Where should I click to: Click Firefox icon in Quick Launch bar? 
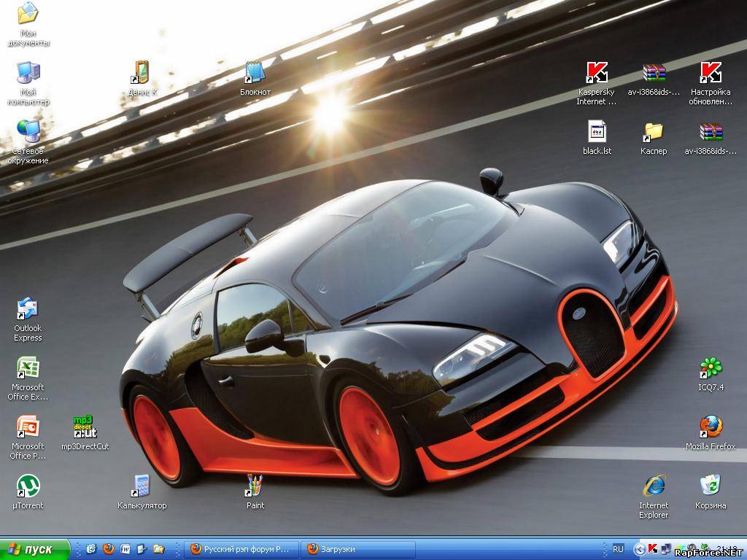click(x=108, y=549)
